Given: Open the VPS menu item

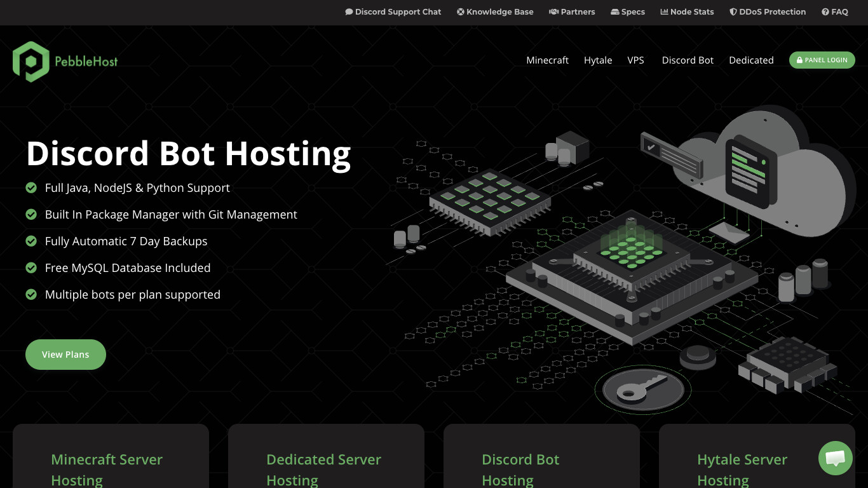Looking at the screenshot, I should click(635, 60).
